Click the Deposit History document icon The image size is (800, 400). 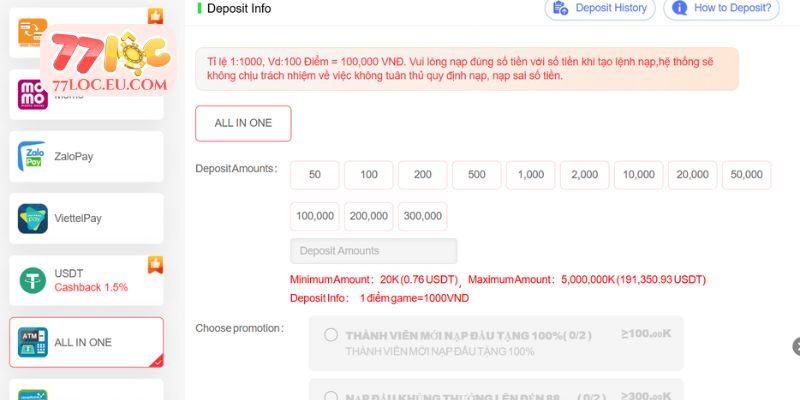pyautogui.click(x=561, y=8)
